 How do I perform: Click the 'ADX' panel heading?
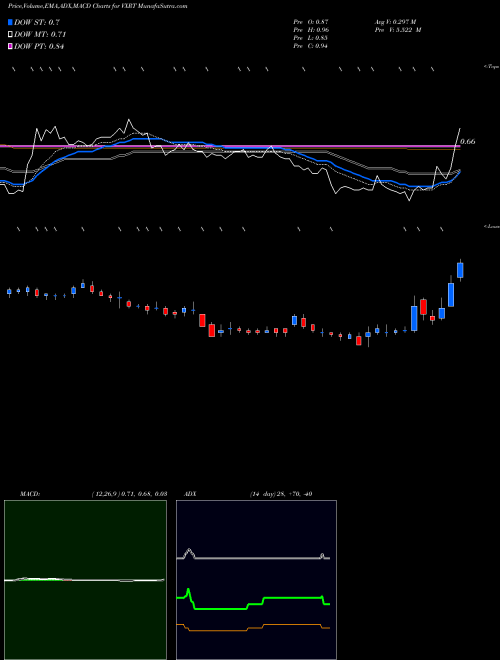[x=190, y=494]
